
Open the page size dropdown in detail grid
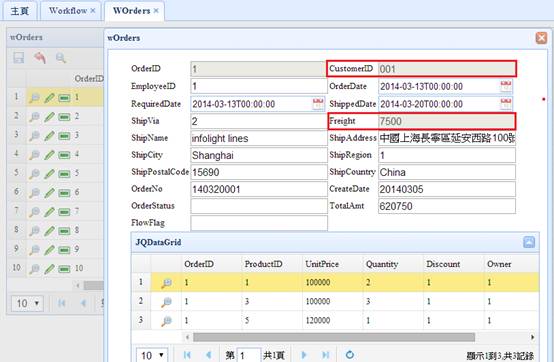click(x=152, y=355)
